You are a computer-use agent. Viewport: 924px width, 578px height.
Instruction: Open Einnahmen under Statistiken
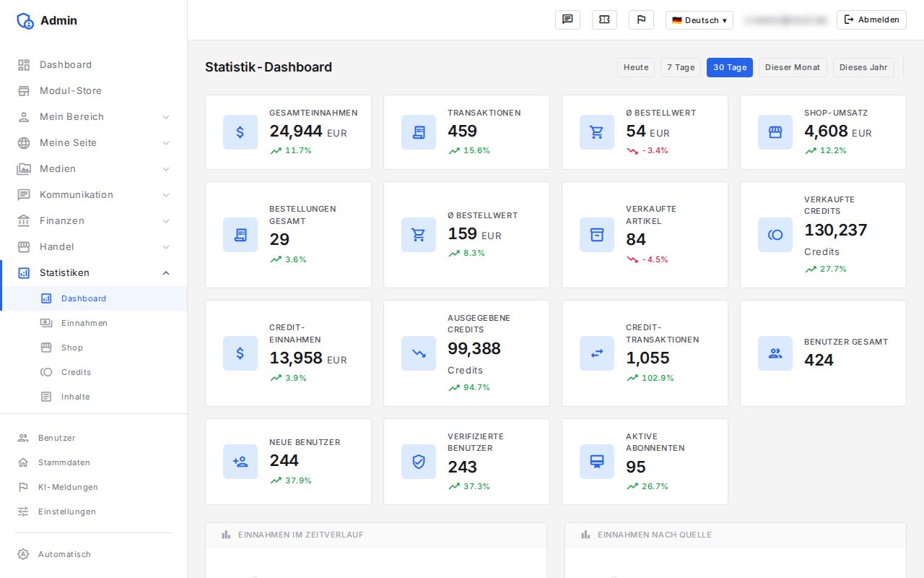pos(94,323)
